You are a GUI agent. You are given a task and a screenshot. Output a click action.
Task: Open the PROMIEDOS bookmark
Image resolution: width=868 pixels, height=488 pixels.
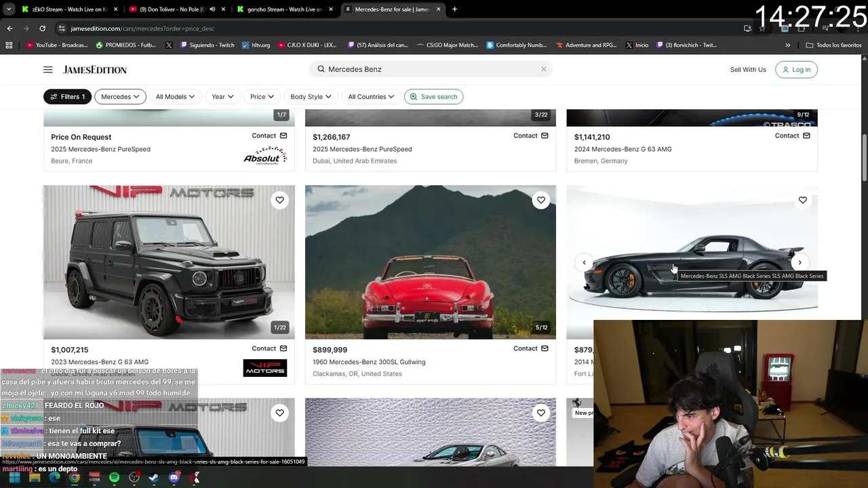click(x=125, y=45)
